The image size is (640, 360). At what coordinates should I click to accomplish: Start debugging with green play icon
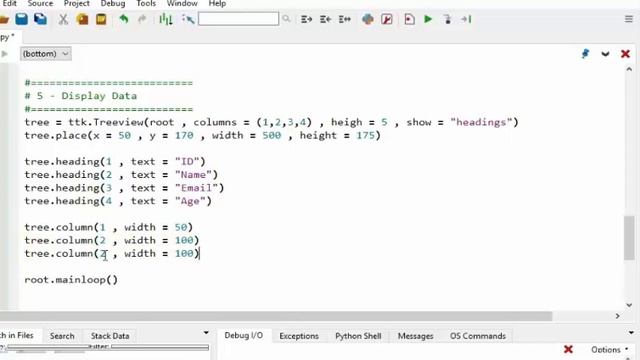[428, 19]
